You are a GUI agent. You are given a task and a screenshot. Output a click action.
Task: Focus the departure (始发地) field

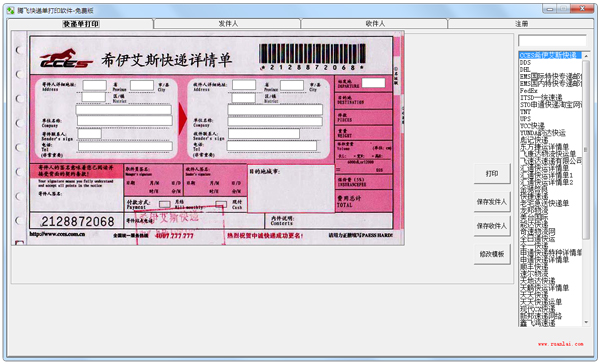point(373,82)
